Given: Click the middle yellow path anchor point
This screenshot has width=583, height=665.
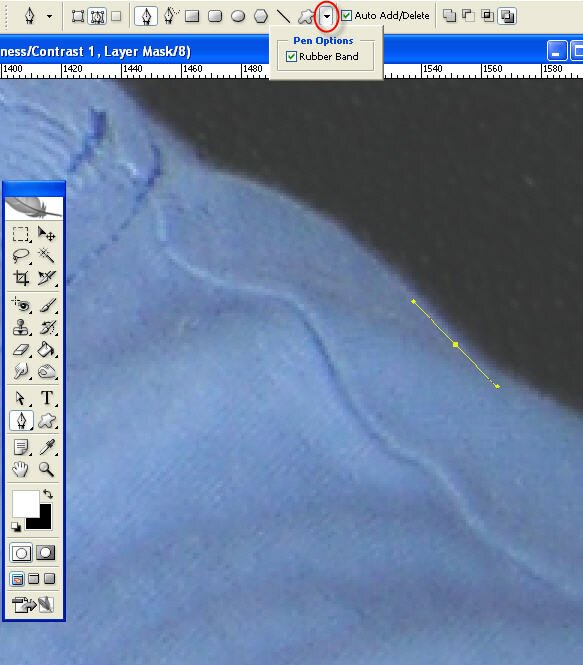Looking at the screenshot, I should pos(455,344).
